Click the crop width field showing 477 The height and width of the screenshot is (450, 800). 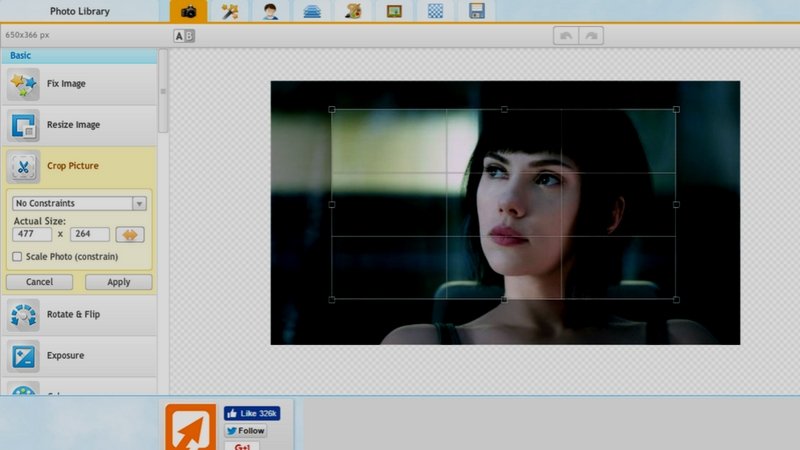(32, 234)
